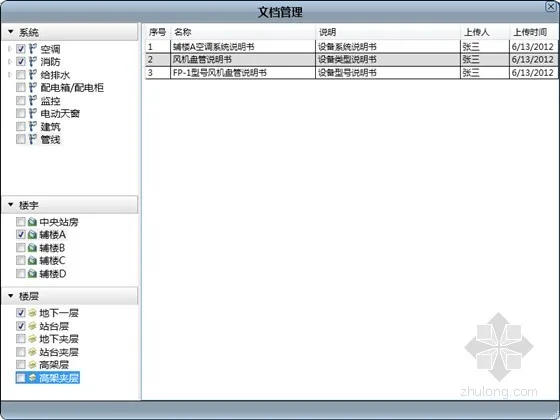Select the 监控 system tree item

click(50, 101)
